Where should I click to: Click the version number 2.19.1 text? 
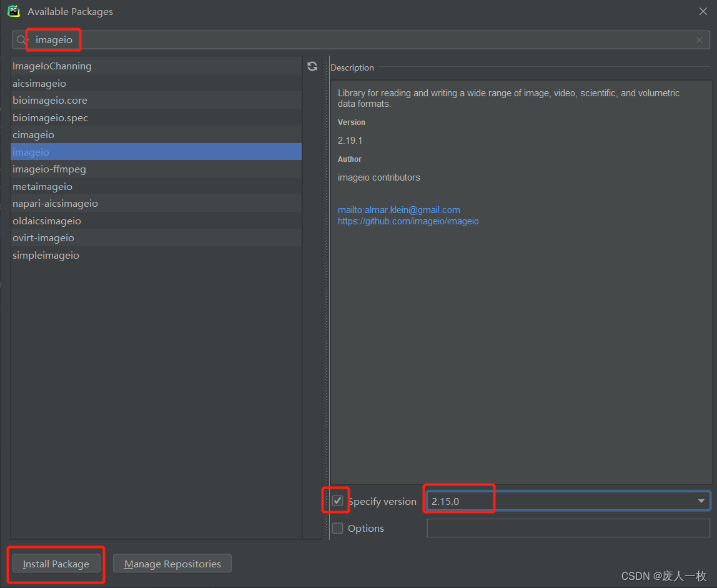(350, 141)
